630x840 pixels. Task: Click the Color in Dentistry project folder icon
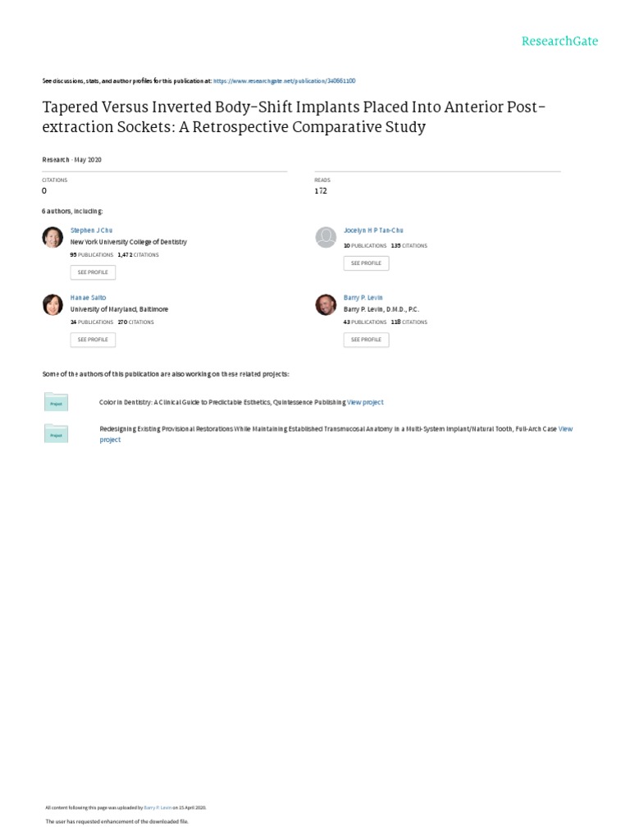click(56, 402)
